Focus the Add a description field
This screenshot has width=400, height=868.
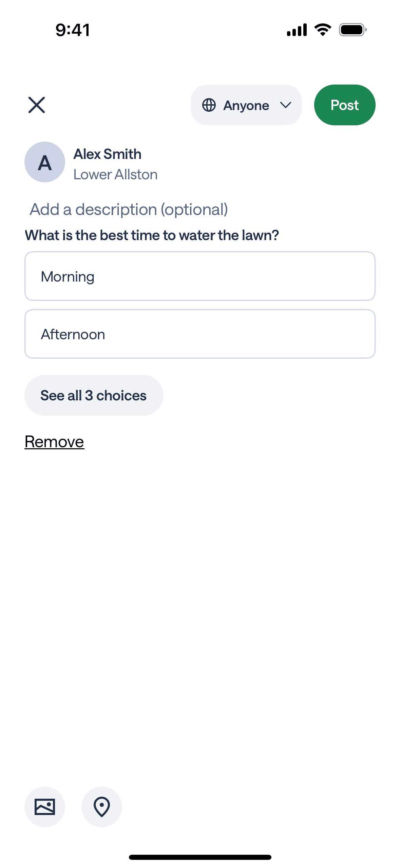pos(129,210)
